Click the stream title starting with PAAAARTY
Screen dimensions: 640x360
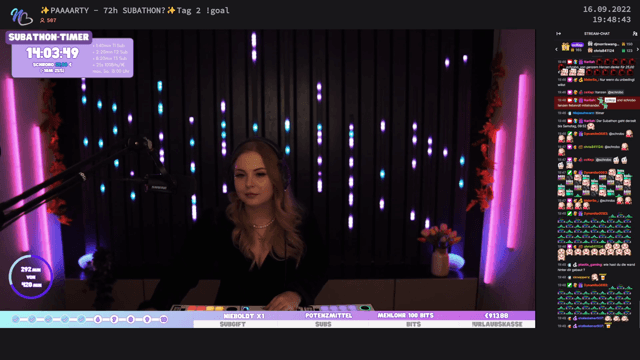point(135,11)
